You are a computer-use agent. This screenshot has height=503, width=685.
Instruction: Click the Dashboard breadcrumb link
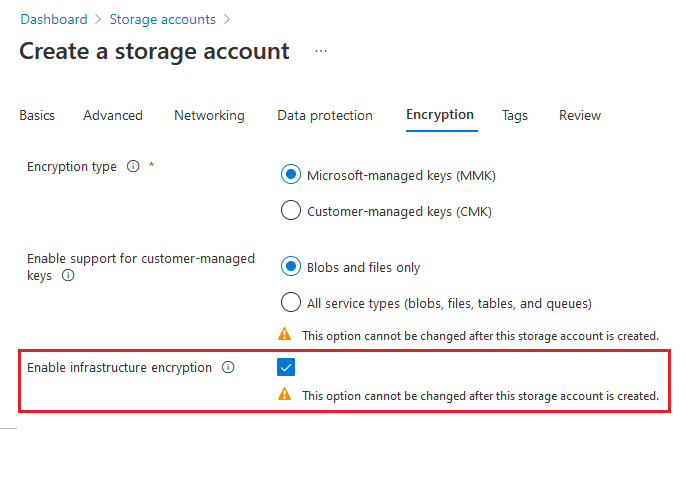click(x=53, y=19)
